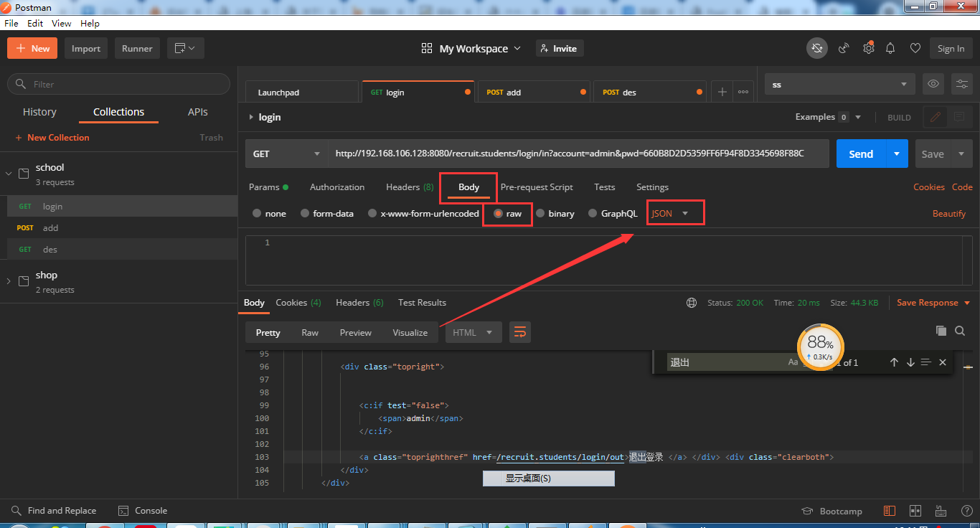The height and width of the screenshot is (528, 980).
Task: Switch to single pane layout icon
Action: point(890,511)
